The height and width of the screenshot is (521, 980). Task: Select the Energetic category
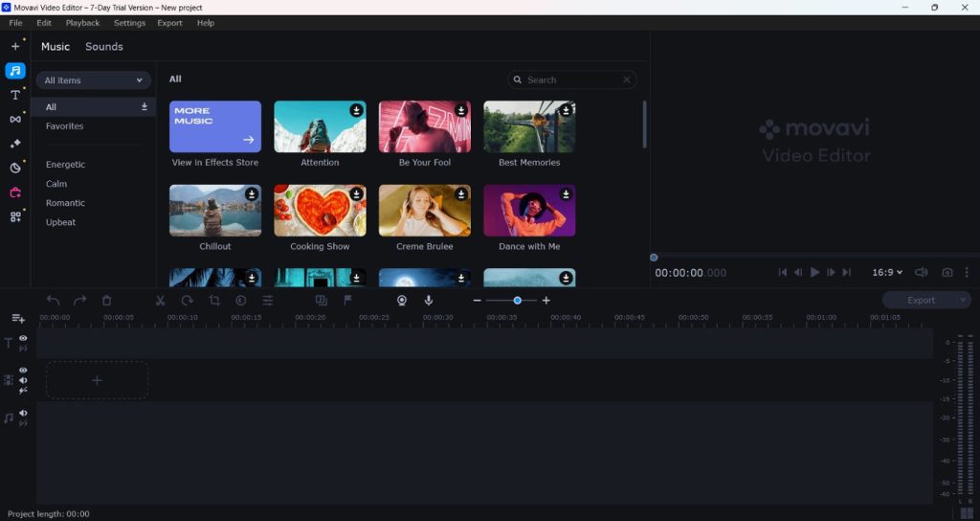click(x=66, y=165)
